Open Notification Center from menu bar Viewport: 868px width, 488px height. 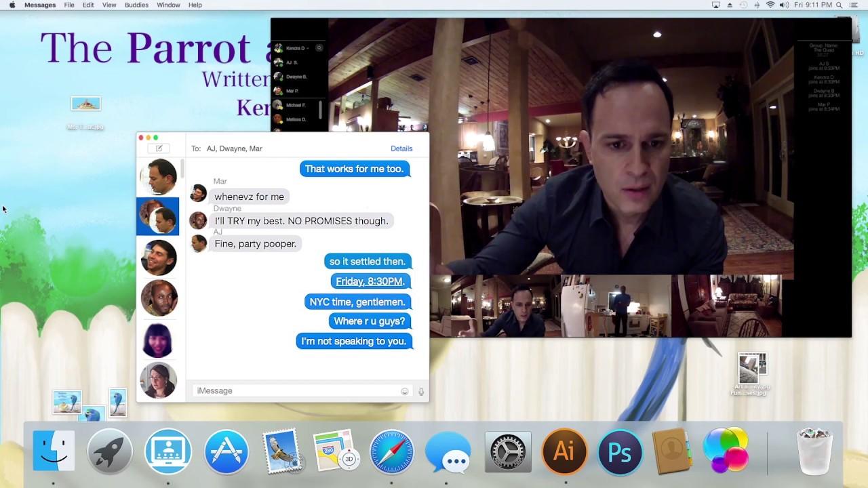click(x=853, y=5)
